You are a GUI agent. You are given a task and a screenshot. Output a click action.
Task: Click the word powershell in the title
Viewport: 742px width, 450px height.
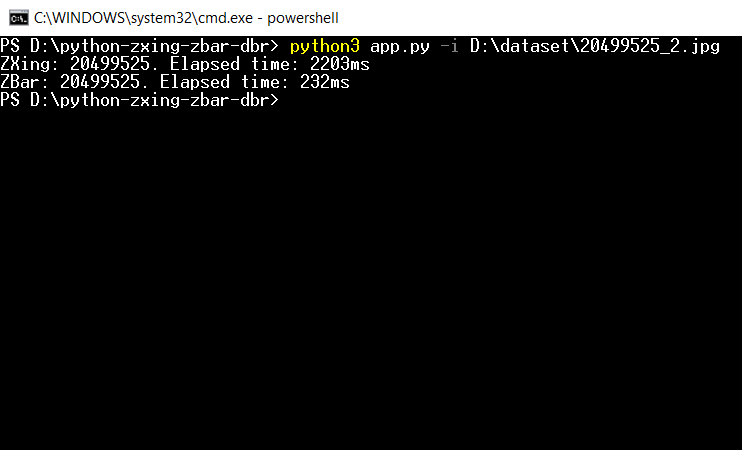point(303,18)
